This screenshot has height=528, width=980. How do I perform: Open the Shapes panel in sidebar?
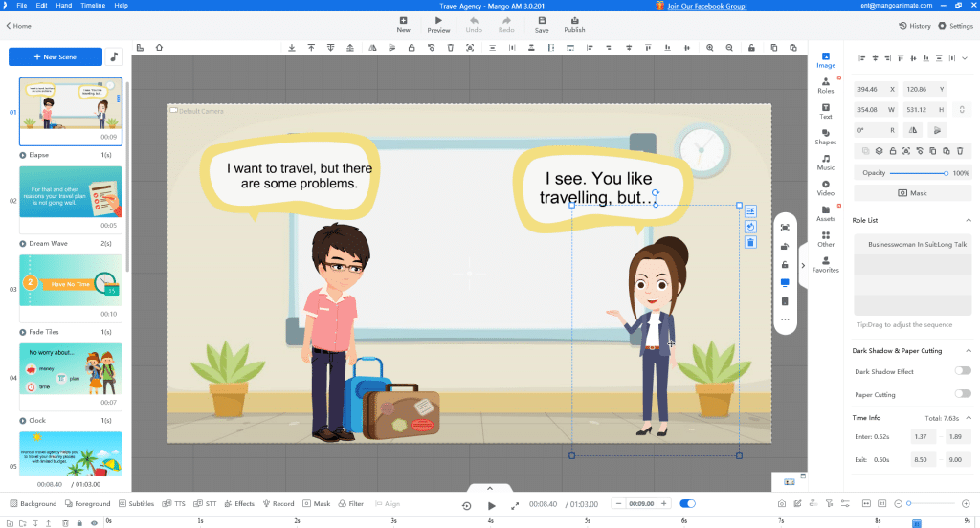[x=825, y=137]
